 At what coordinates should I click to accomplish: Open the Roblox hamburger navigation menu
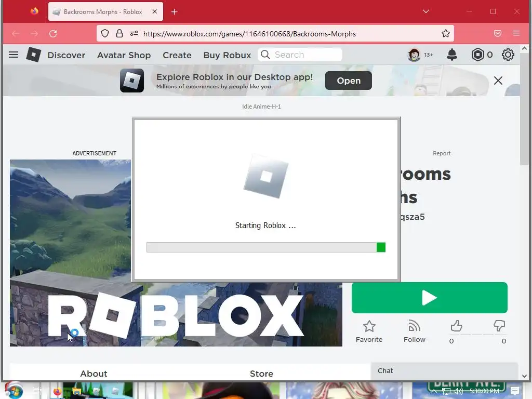pos(14,55)
